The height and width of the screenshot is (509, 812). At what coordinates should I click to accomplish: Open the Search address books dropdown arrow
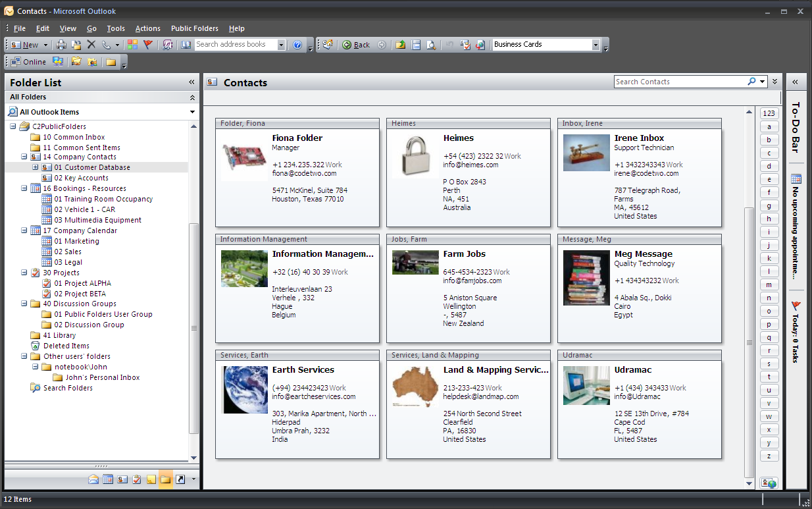pyautogui.click(x=281, y=45)
